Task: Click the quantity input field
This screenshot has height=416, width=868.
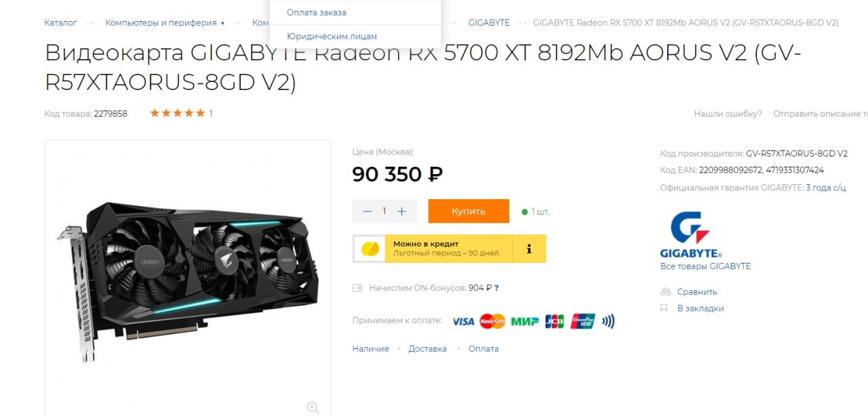Action: tap(384, 211)
